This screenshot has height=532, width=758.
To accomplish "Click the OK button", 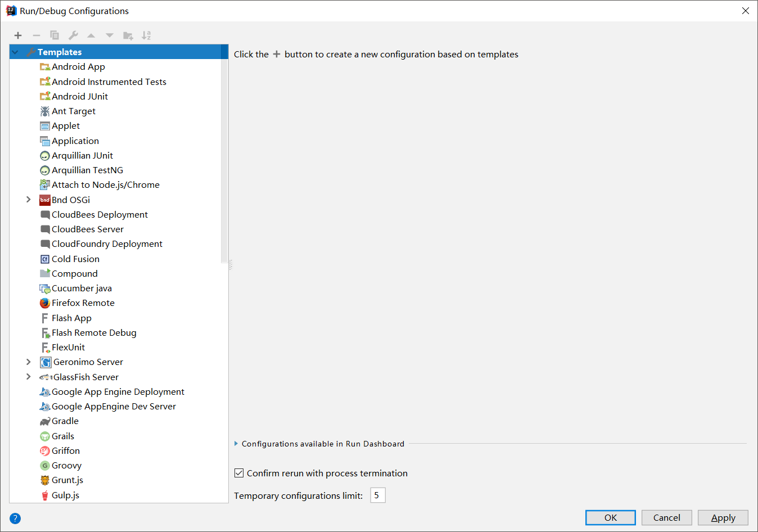I will pyautogui.click(x=611, y=518).
